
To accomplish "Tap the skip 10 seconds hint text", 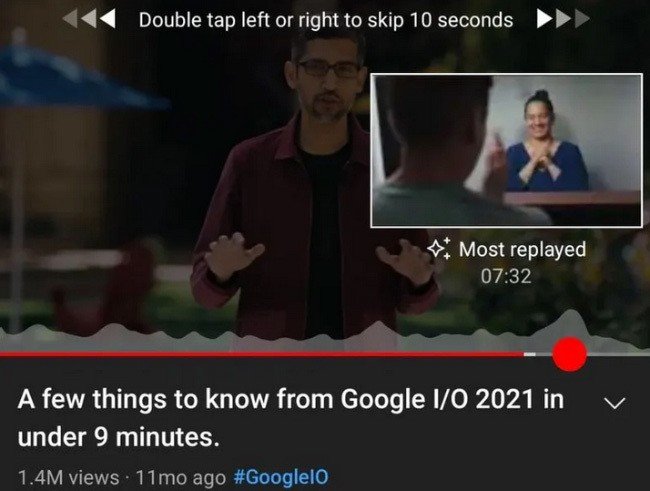I will pyautogui.click(x=326, y=19).
